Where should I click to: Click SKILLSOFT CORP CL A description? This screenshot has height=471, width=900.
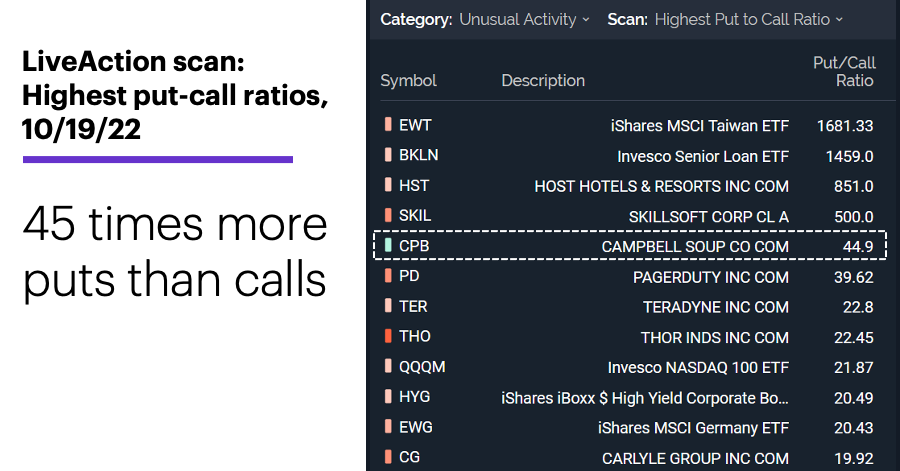pos(709,217)
